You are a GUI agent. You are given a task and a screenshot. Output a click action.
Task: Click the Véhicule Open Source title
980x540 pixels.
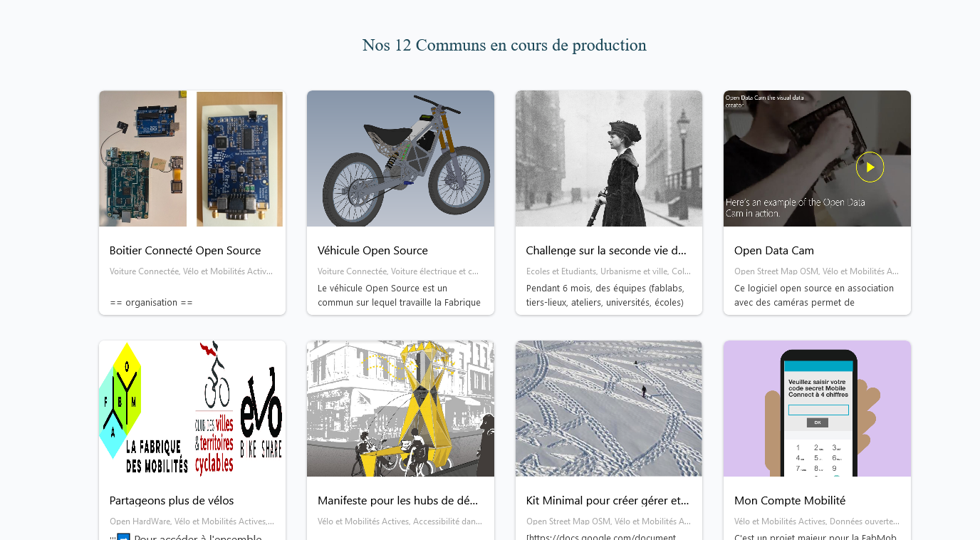(x=372, y=251)
